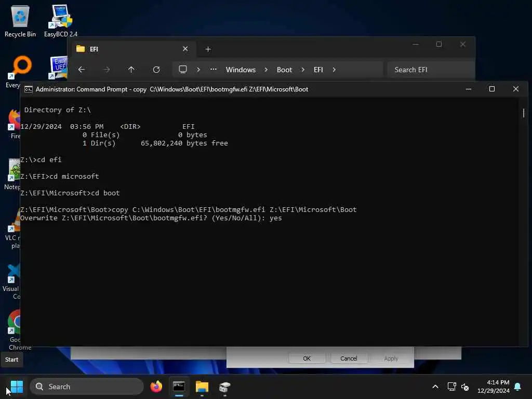Click the Forward arrow in File Explorer
Screen dimensions: 532x399
click(x=107, y=70)
